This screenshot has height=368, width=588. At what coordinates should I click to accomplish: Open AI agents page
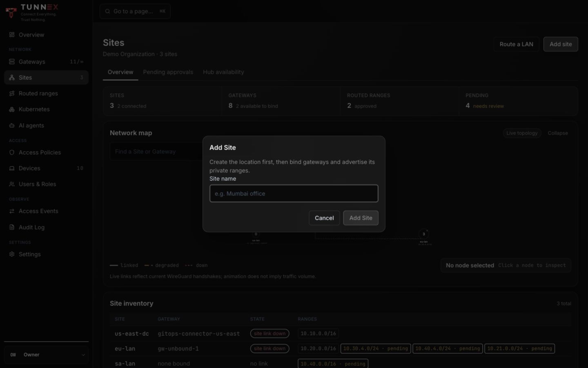pyautogui.click(x=46, y=126)
